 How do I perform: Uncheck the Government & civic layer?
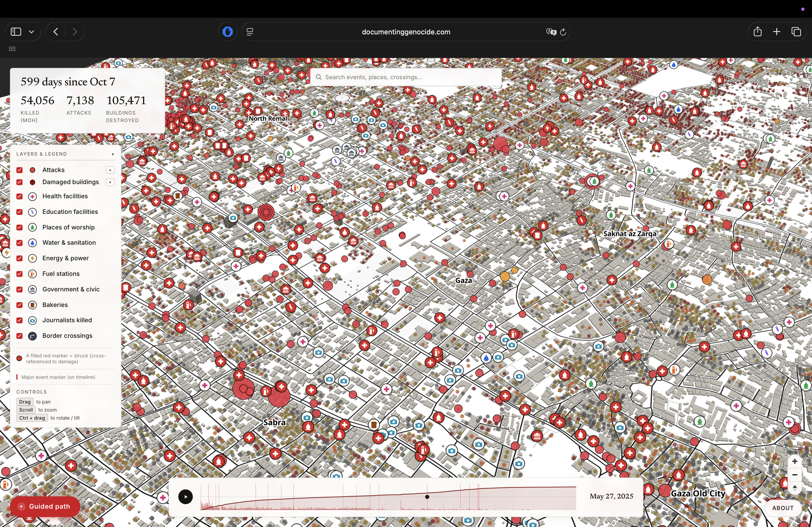click(x=19, y=289)
